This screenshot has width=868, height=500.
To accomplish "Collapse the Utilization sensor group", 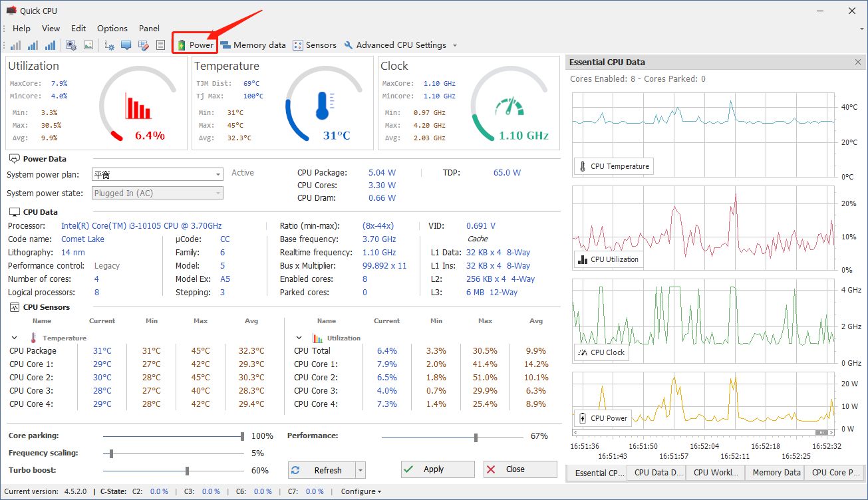I will 299,338.
